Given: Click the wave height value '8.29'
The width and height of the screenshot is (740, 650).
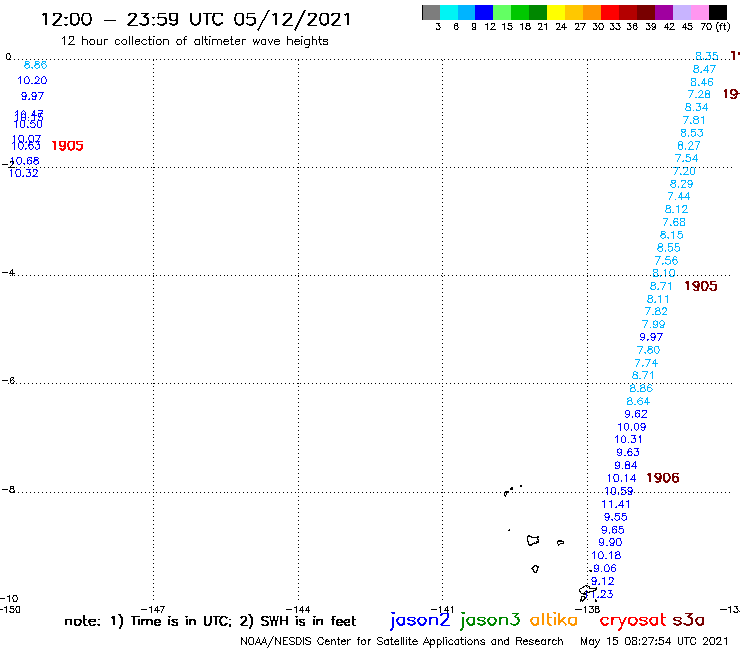Looking at the screenshot, I should [x=681, y=184].
